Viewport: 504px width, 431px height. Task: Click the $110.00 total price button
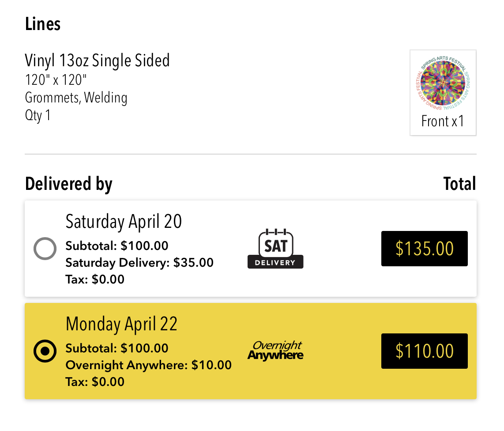424,351
